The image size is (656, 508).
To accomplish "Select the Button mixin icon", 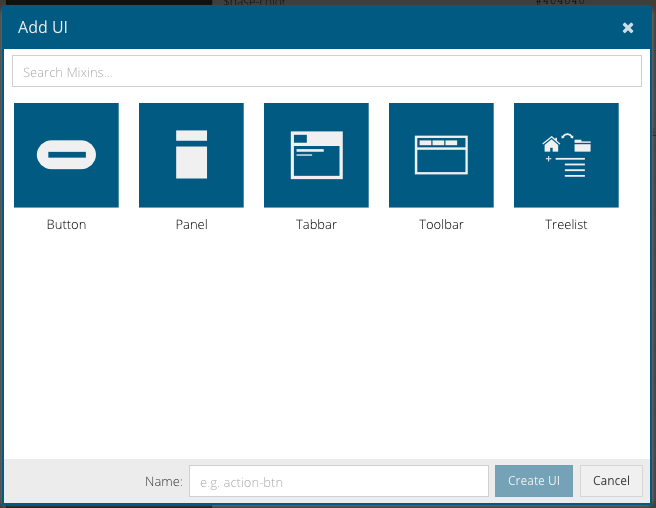I will pyautogui.click(x=66, y=155).
